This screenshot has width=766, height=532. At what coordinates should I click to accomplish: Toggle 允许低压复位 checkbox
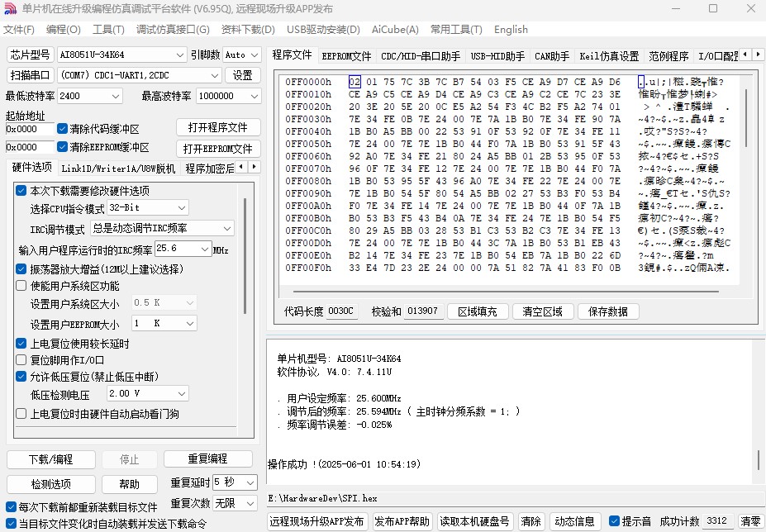21,377
